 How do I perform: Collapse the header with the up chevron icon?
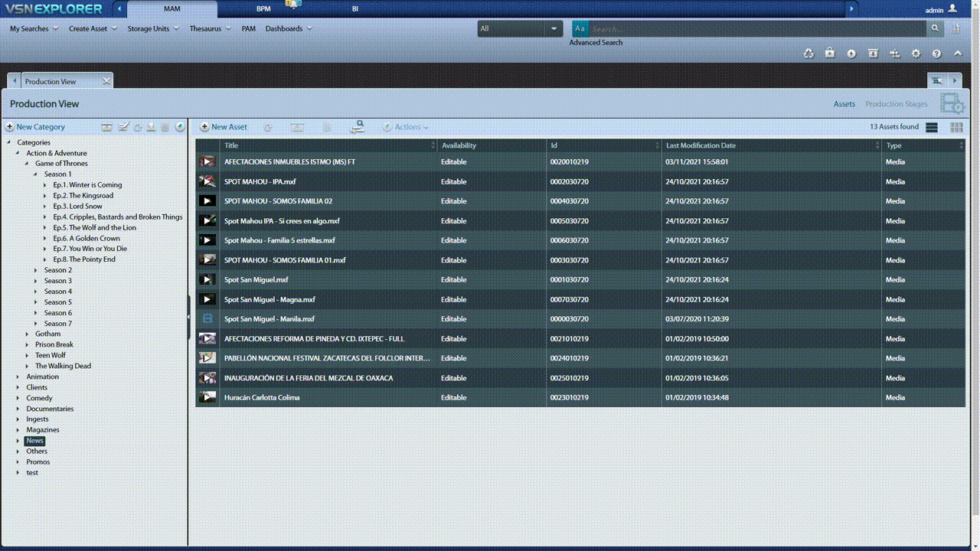click(958, 54)
